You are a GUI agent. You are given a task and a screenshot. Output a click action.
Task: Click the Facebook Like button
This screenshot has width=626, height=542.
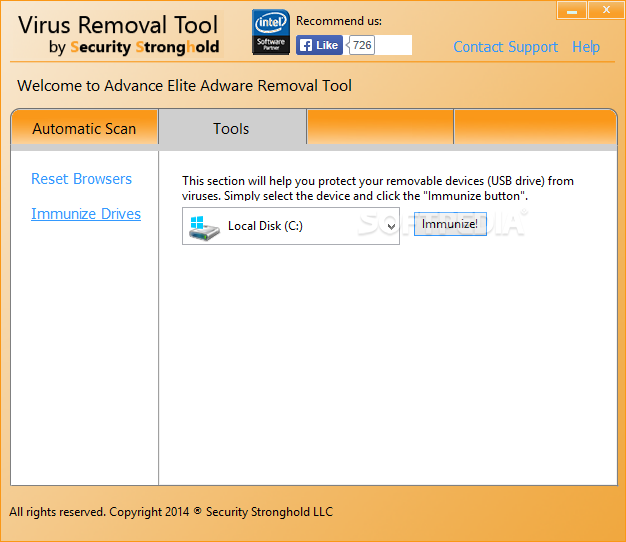click(319, 45)
